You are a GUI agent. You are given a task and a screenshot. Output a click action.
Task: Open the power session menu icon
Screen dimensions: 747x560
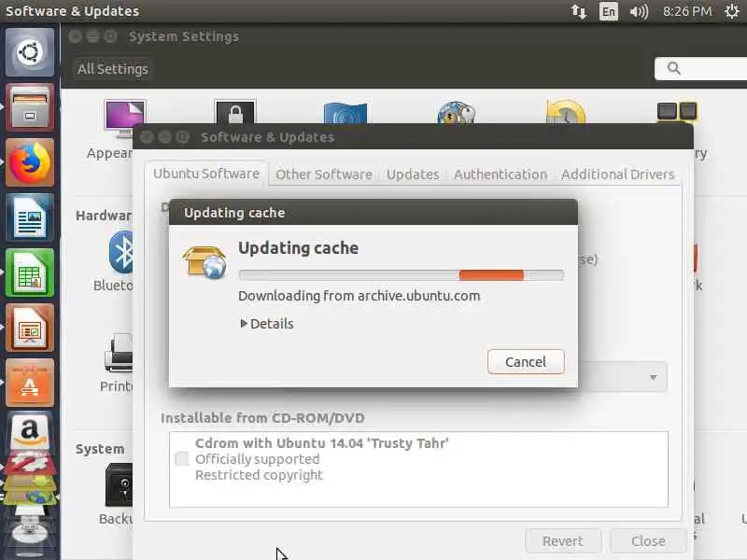click(x=732, y=11)
